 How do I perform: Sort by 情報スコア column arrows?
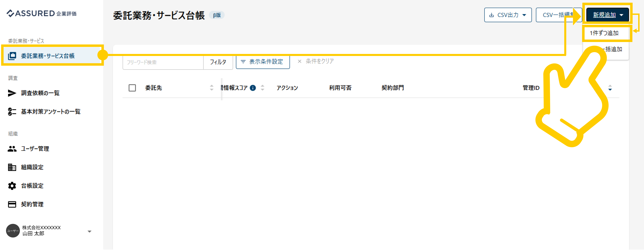[x=262, y=88]
